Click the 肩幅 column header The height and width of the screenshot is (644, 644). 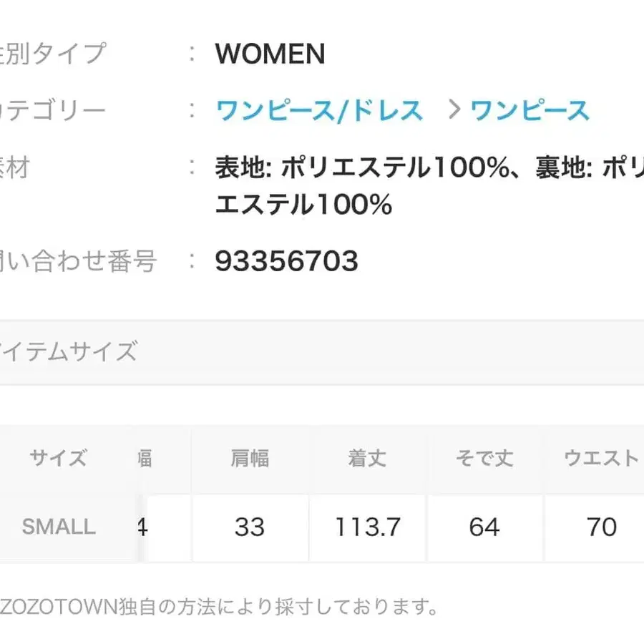(x=249, y=458)
